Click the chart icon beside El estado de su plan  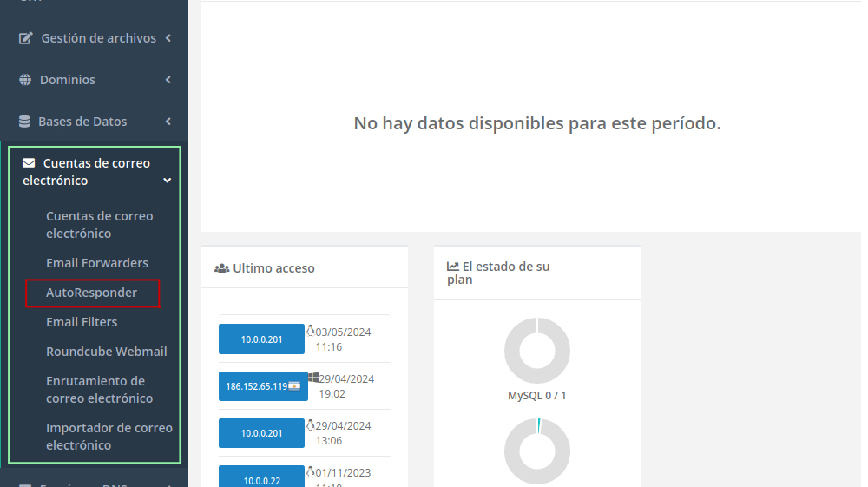(453, 267)
